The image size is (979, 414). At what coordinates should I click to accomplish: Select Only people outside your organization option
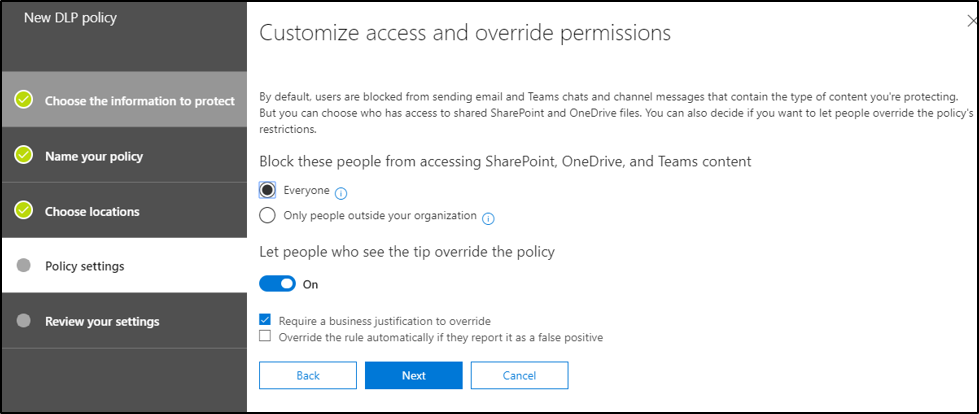267,216
